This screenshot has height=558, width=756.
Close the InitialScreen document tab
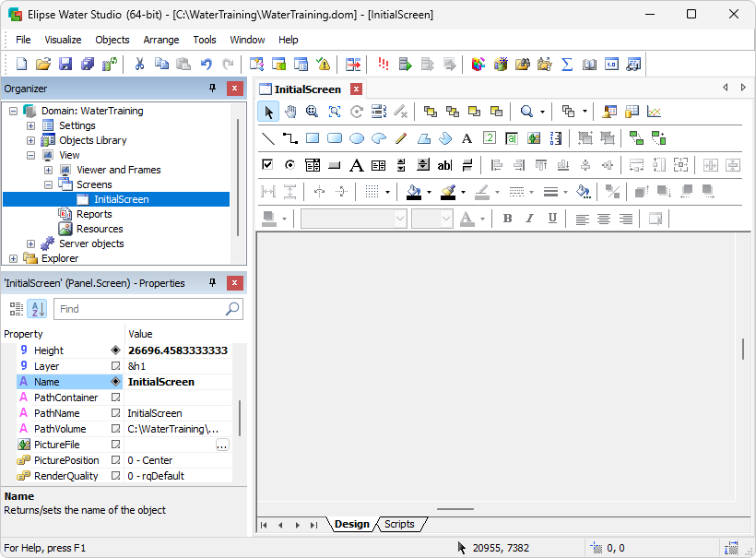tap(356, 89)
